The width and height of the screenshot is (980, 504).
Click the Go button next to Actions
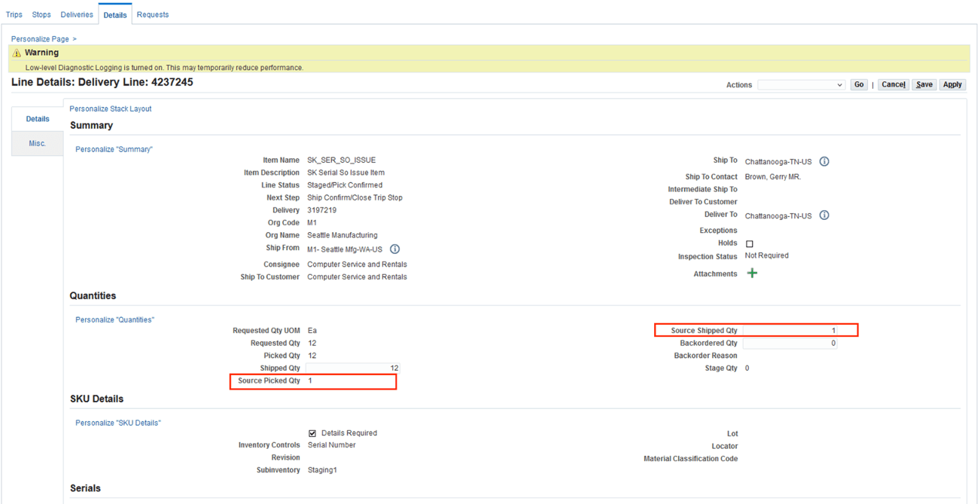click(x=859, y=84)
